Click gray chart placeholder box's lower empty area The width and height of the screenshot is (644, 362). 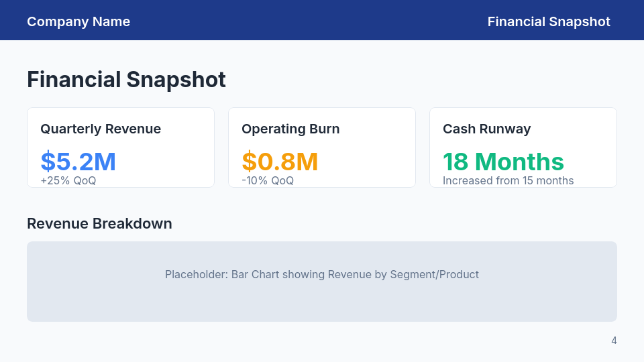pyautogui.click(x=322, y=305)
